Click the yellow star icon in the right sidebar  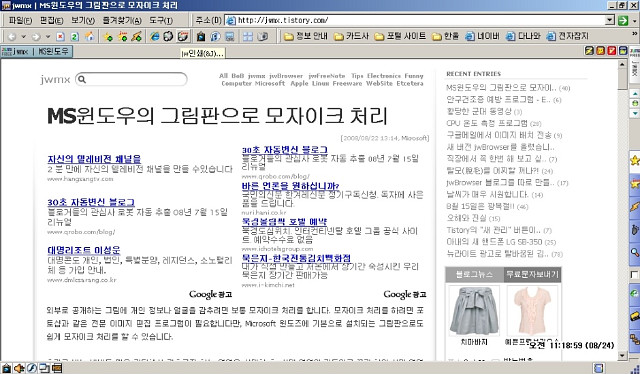point(635,160)
